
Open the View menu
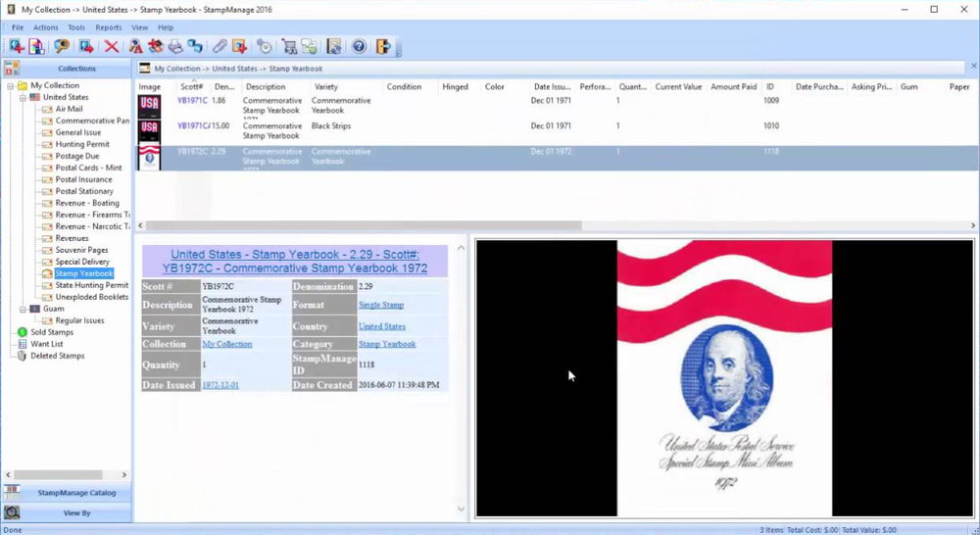(x=140, y=27)
